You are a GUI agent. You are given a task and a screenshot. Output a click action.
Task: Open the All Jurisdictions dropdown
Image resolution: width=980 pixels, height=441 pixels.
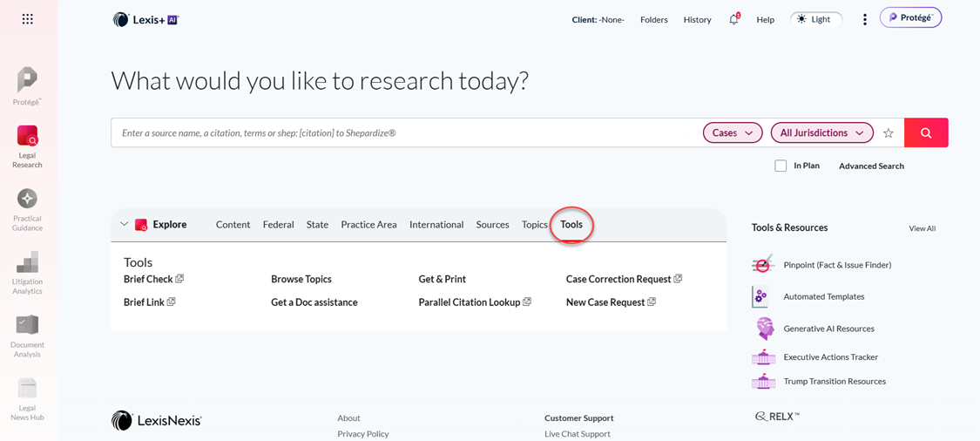coord(821,132)
